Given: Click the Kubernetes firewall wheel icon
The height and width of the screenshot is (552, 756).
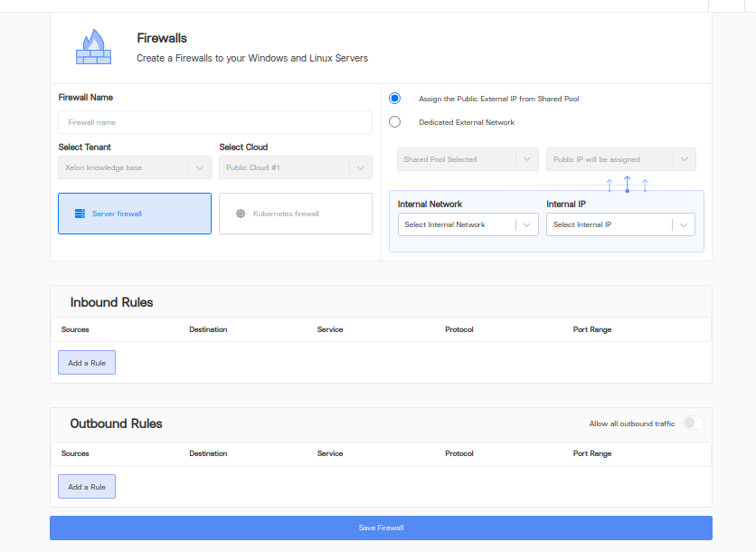Looking at the screenshot, I should click(241, 214).
